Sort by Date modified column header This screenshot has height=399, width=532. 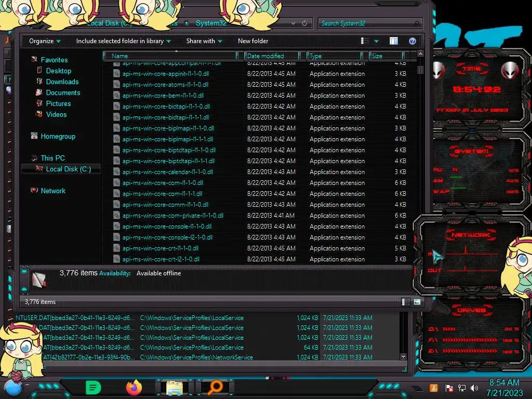(272, 56)
